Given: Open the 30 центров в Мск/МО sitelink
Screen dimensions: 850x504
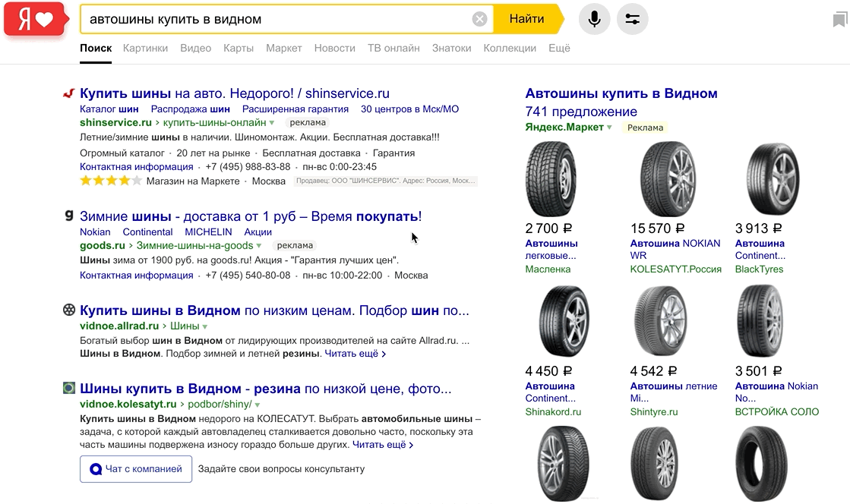Looking at the screenshot, I should tap(410, 109).
